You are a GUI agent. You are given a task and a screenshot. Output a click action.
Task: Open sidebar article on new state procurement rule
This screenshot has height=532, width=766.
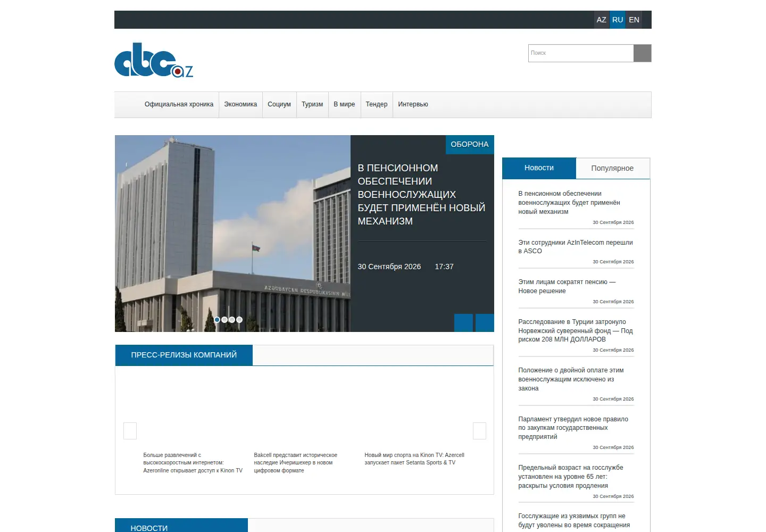(x=573, y=428)
